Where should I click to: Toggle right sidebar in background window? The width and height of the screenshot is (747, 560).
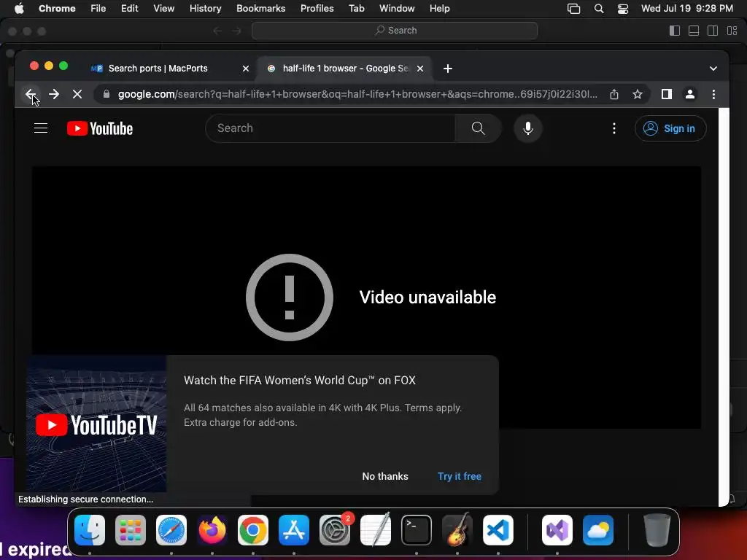coord(713,31)
